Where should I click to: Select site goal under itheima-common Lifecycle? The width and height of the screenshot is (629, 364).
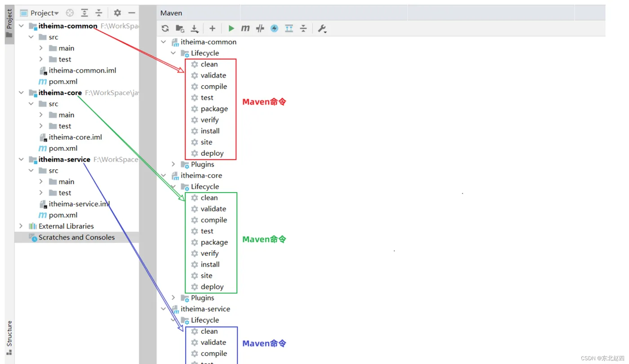pyautogui.click(x=202, y=142)
